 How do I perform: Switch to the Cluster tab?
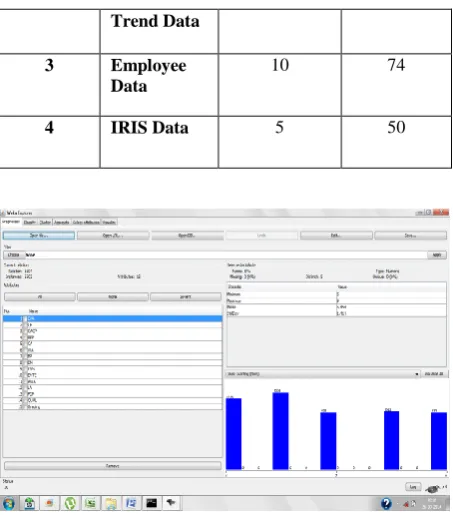click(x=45, y=222)
